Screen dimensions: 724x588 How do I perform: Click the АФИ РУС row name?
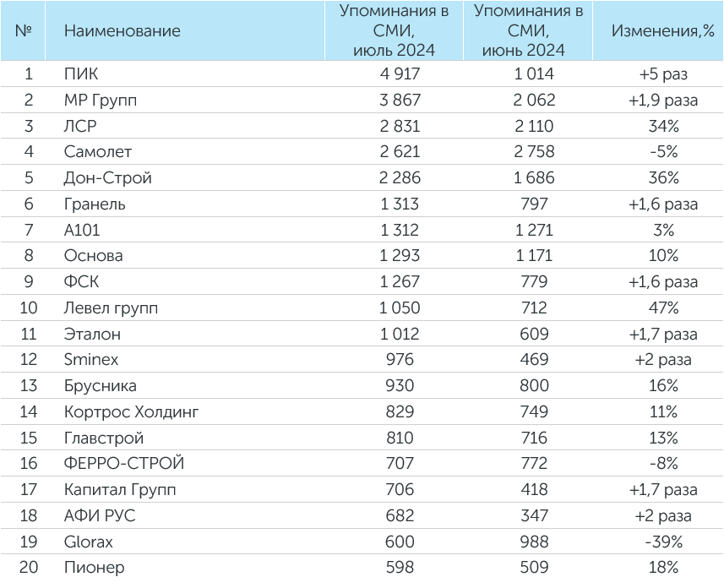pyautogui.click(x=100, y=515)
